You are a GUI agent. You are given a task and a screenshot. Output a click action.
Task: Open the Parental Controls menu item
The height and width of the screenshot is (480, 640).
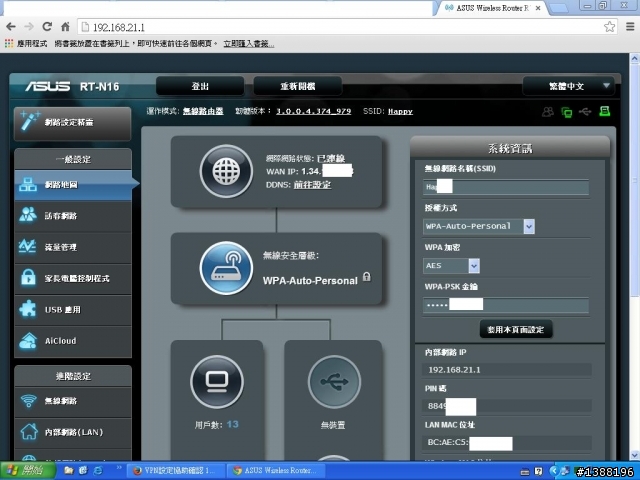click(x=73, y=278)
